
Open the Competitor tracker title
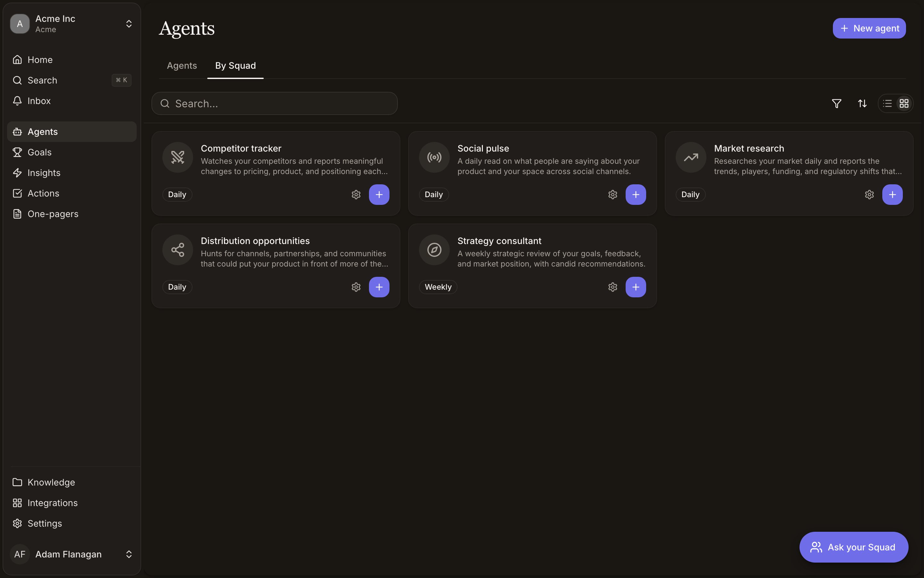241,148
